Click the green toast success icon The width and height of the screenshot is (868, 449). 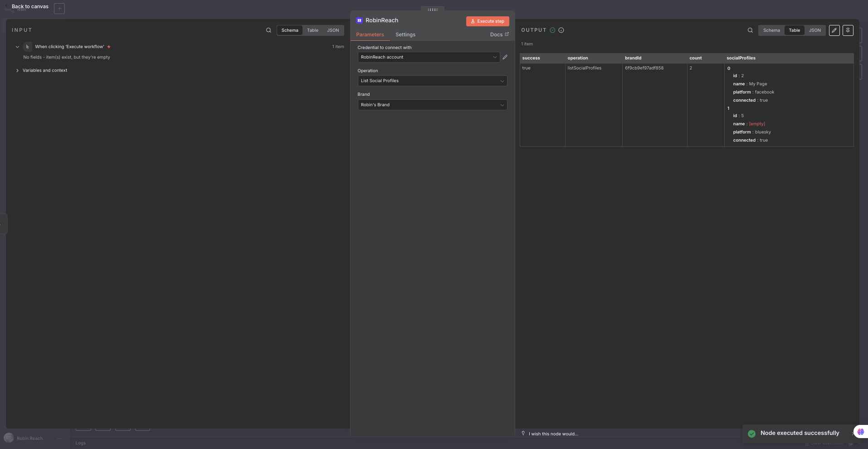751,434
